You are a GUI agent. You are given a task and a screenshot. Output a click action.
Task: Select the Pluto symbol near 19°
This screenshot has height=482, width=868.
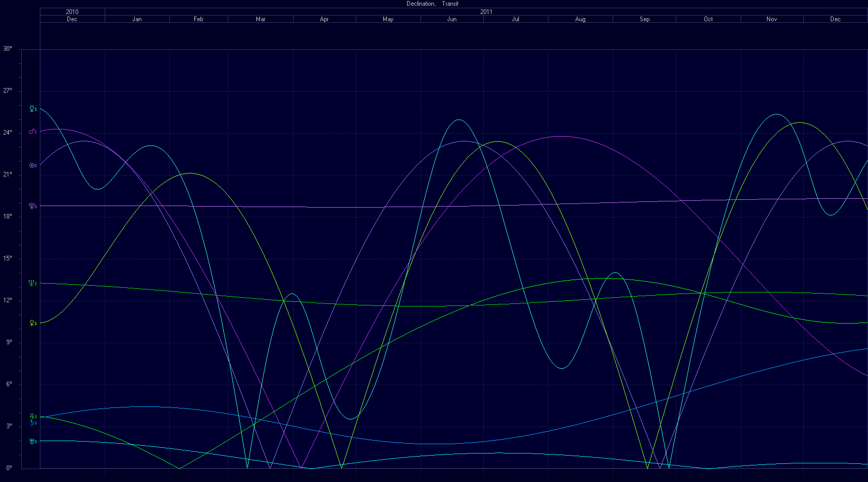click(32, 206)
